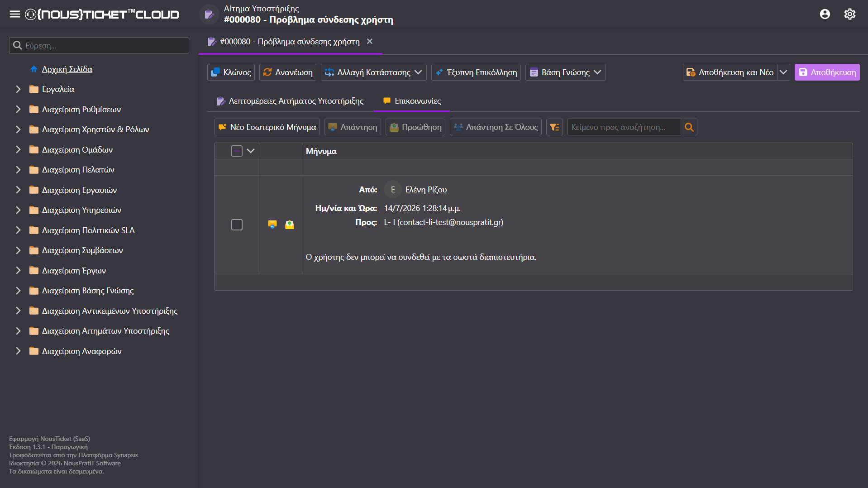Click the orange message search icon
Screen dimensions: 868x488
point(689,127)
